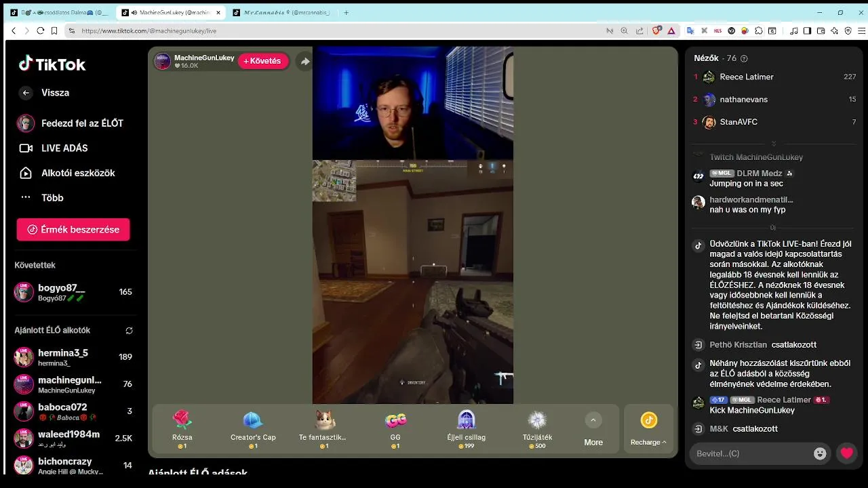Click Reece Latimer's chat message username
The height and width of the screenshot is (488, 868).
(784, 400)
